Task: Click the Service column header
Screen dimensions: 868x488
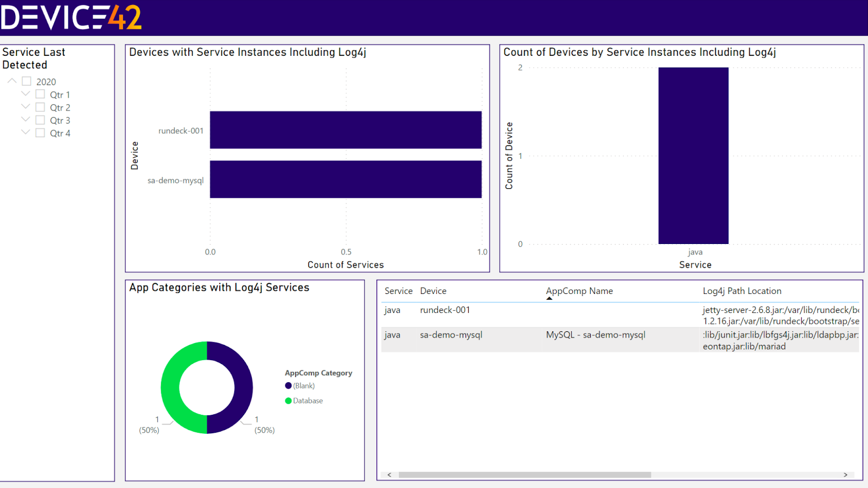Action: click(x=399, y=291)
